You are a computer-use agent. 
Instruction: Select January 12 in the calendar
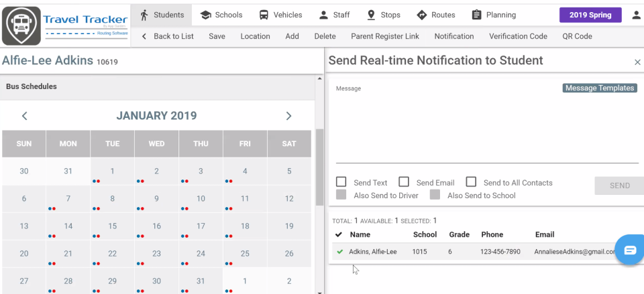(x=289, y=198)
